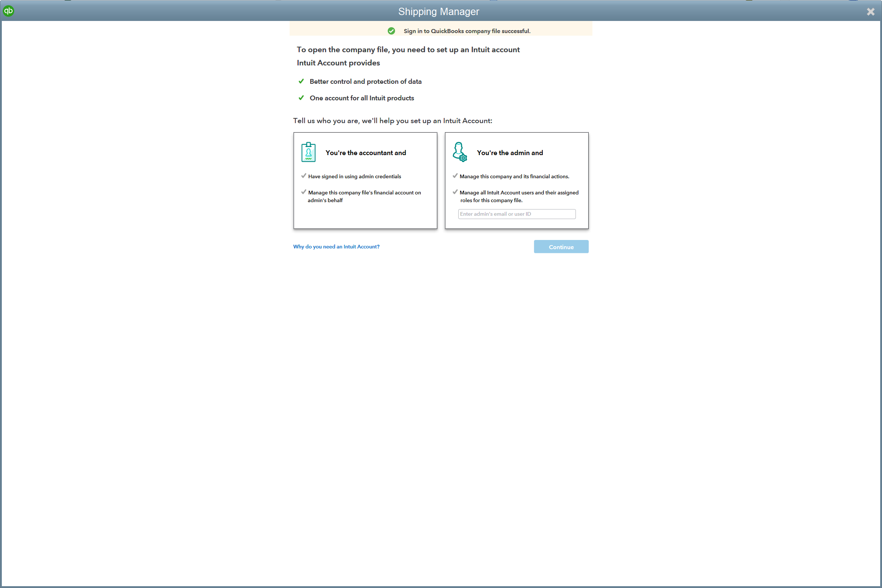Click checkmark beside 'One account for all Intuit products'
The width and height of the screenshot is (882, 588).
[301, 98]
